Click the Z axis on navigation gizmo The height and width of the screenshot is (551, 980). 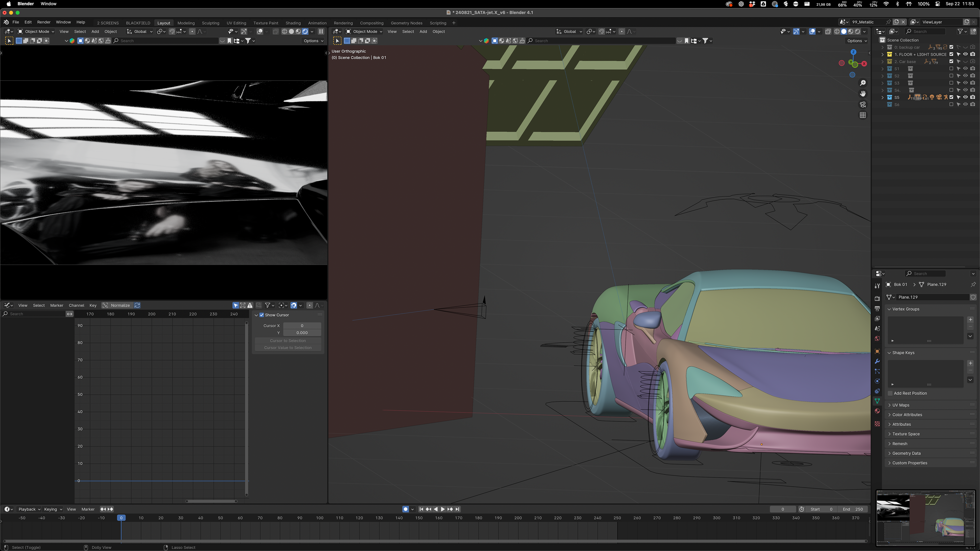[853, 52]
